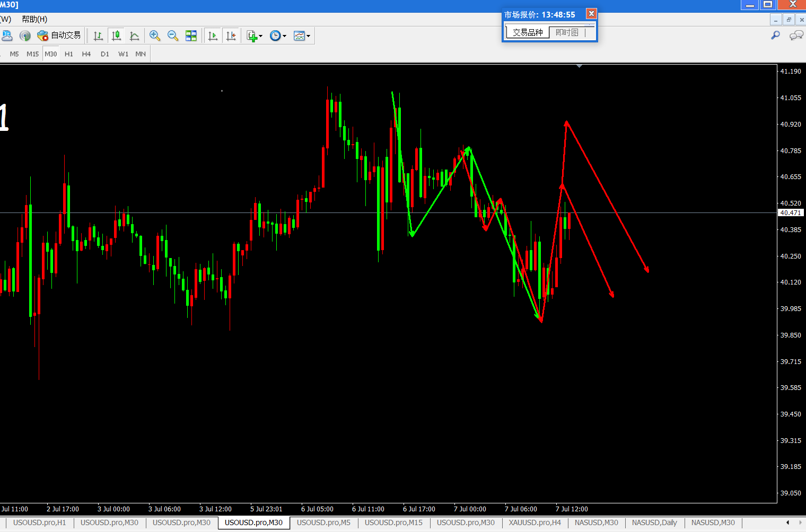Set timeframe to MN

pyautogui.click(x=141, y=54)
